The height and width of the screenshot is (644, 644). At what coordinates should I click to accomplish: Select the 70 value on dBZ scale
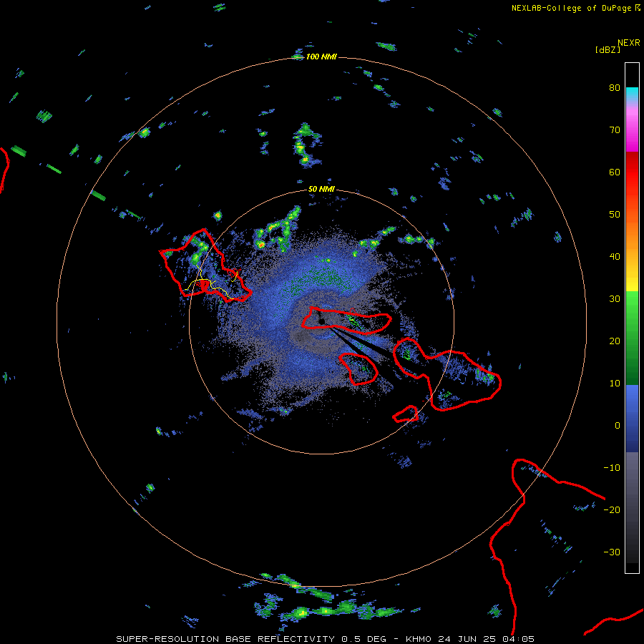(x=615, y=130)
